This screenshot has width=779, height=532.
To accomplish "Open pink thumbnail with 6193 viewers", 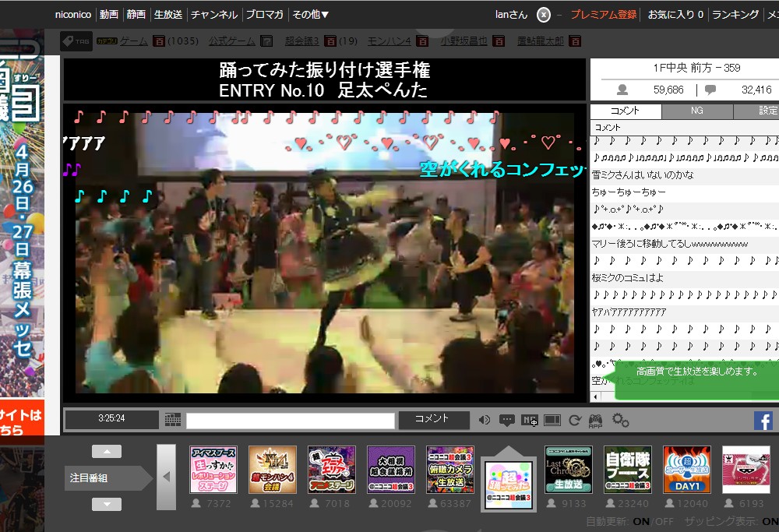I will tap(746, 470).
